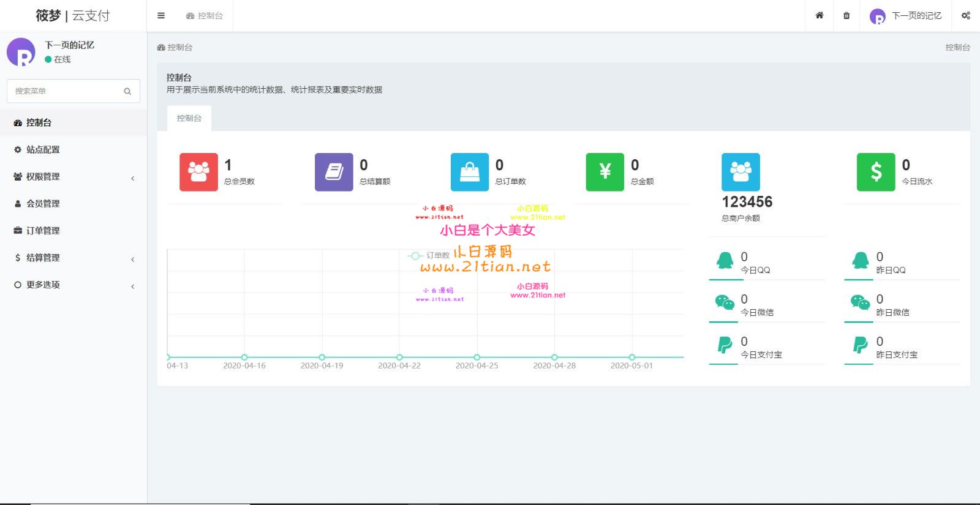
Task: Click the 昨日QQ penguin icon
Action: point(861,261)
